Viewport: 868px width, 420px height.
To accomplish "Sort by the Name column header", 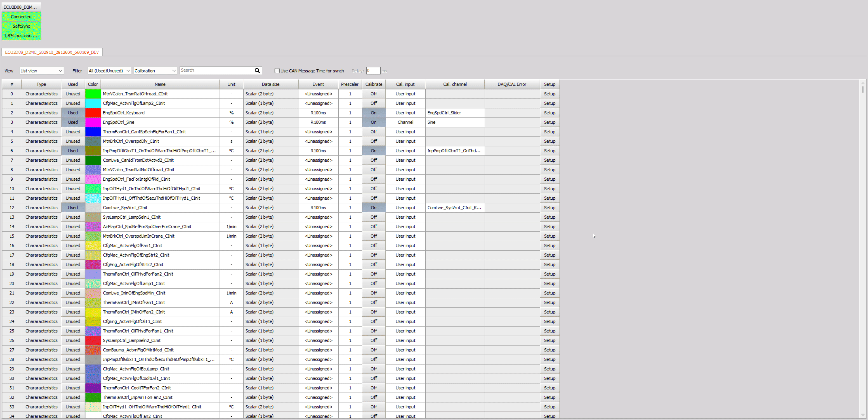I will coord(160,84).
